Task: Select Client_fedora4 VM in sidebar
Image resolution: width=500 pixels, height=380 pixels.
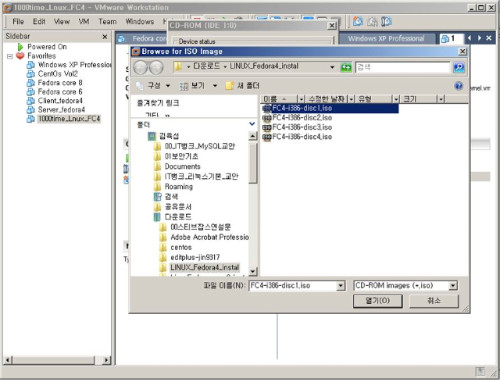Action: tap(60, 101)
